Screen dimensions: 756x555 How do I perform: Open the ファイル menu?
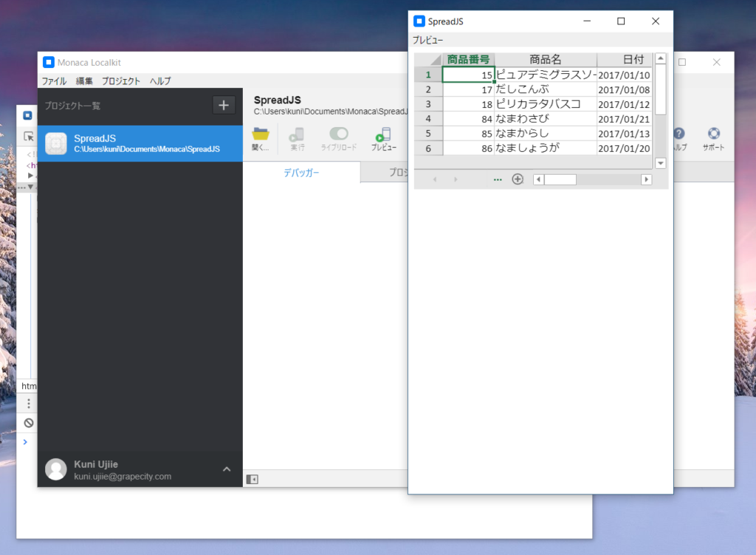pyautogui.click(x=54, y=81)
